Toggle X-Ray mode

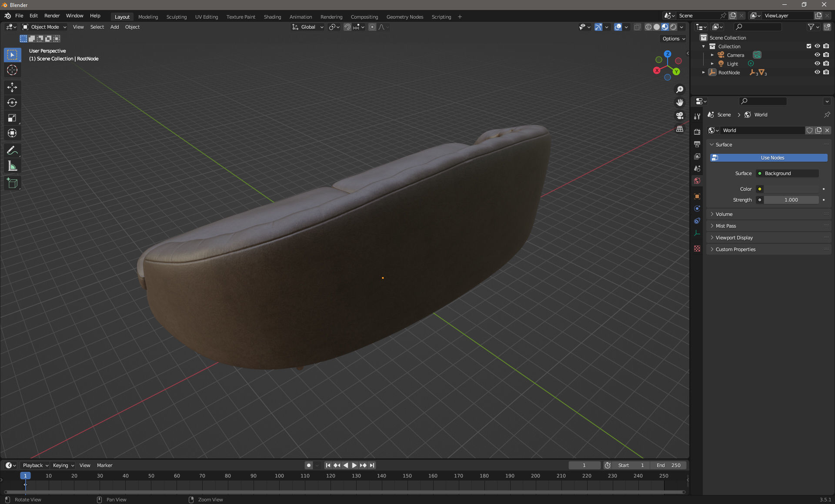point(637,27)
